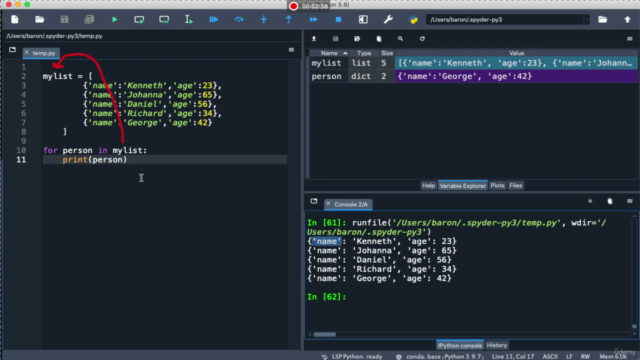Step over the current line

(x=239, y=19)
